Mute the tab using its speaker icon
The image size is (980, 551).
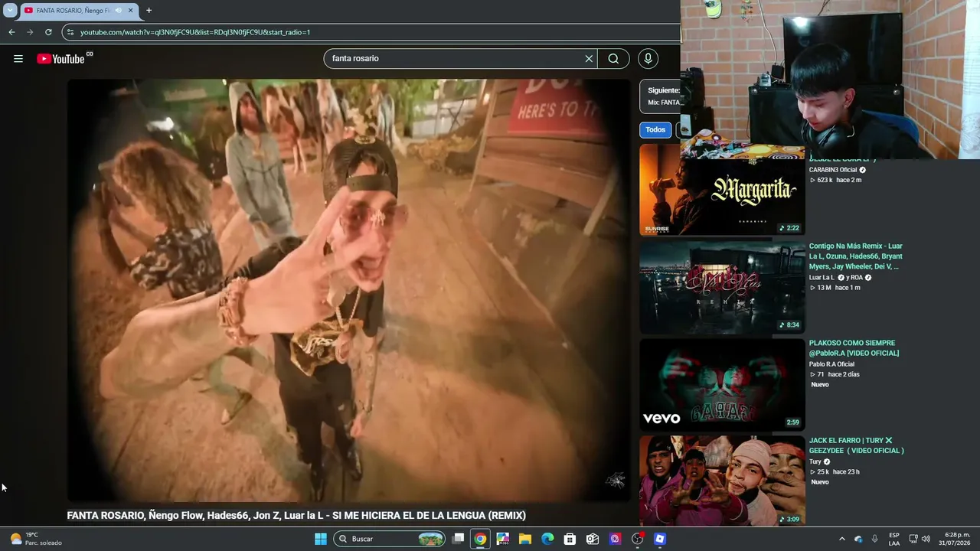point(118,11)
